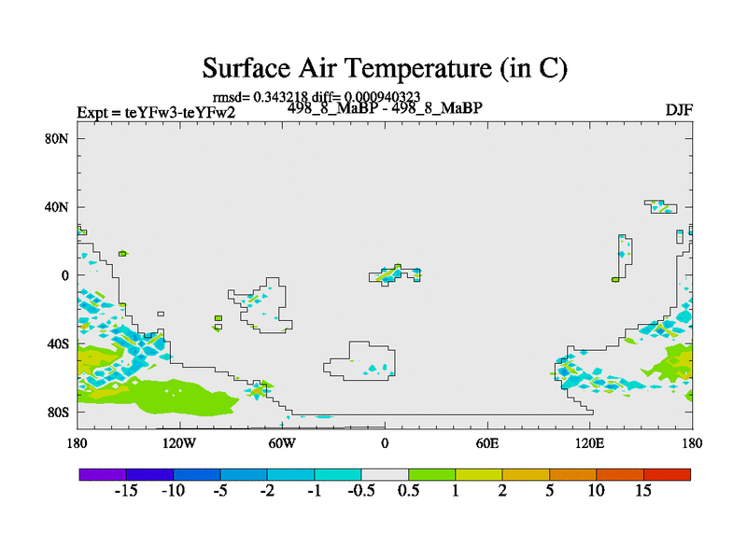The image size is (747, 560).
Task: Pick the green swatch between 0.5 and 1
Action: pos(431,474)
